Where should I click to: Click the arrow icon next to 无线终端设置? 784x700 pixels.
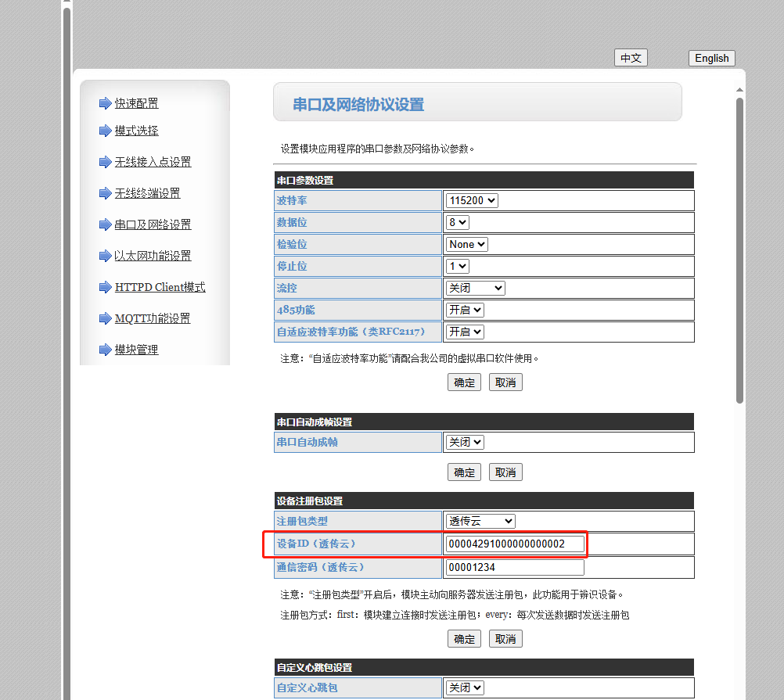coord(105,193)
